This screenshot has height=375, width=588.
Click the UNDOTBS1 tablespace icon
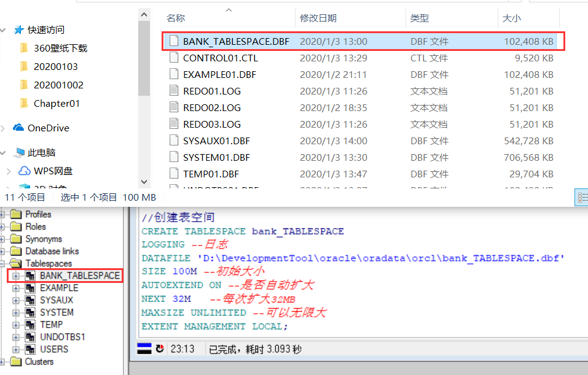pos(30,337)
